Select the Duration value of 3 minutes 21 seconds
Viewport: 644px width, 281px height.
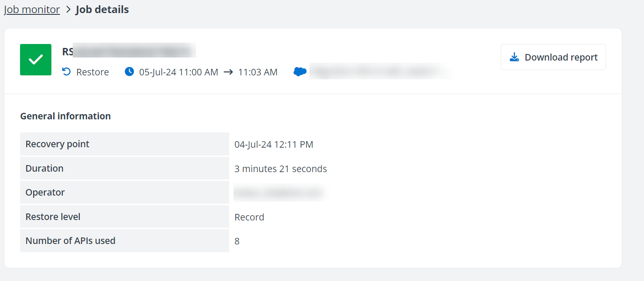(x=281, y=169)
